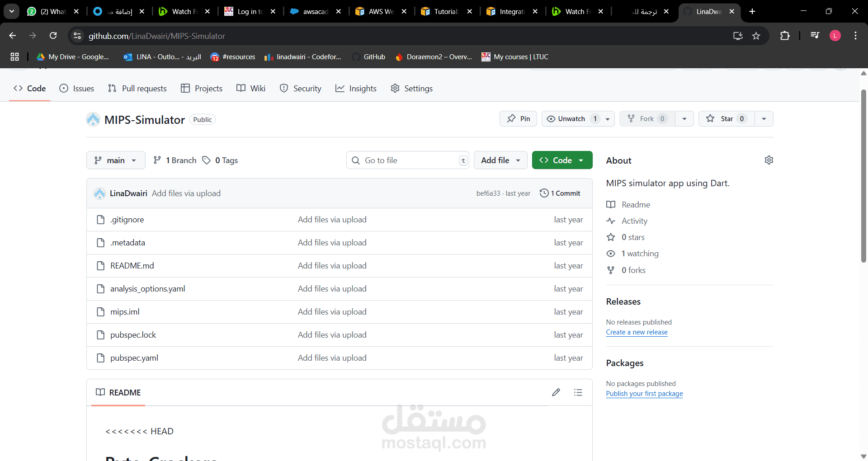
Task: Expand the Fork dropdown arrow
Action: tap(684, 119)
